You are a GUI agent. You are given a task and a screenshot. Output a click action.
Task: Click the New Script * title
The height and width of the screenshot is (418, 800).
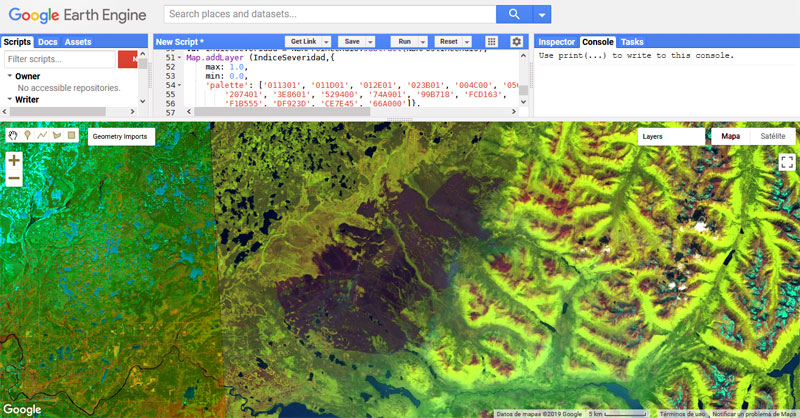point(180,42)
